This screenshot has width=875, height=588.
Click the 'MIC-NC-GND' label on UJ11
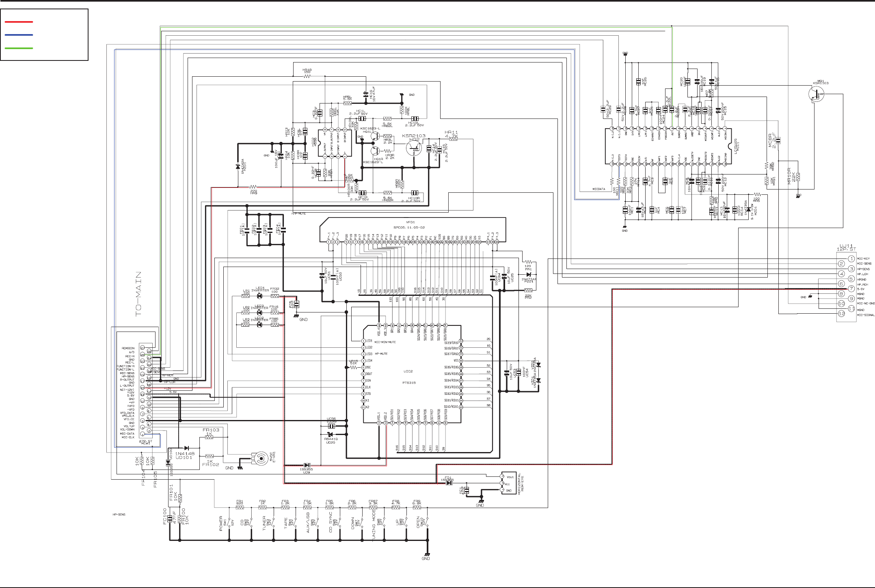(866, 304)
